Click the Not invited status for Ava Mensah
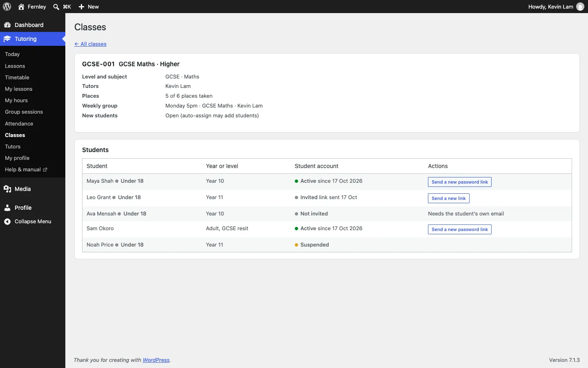The height and width of the screenshot is (368, 588). click(x=312, y=214)
